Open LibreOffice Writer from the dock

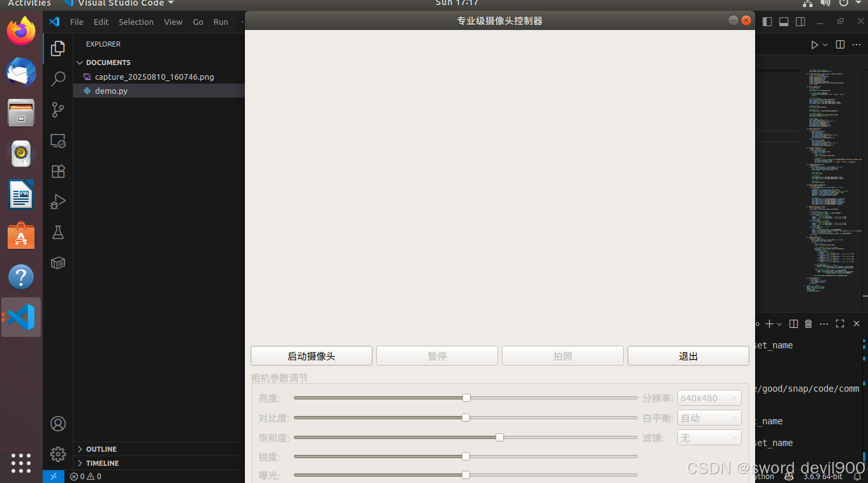pos(21,195)
